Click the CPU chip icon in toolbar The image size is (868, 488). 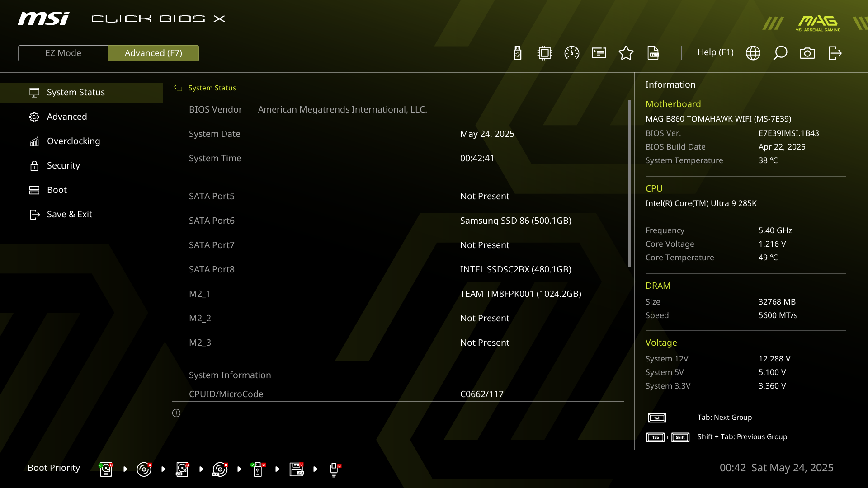click(x=545, y=53)
